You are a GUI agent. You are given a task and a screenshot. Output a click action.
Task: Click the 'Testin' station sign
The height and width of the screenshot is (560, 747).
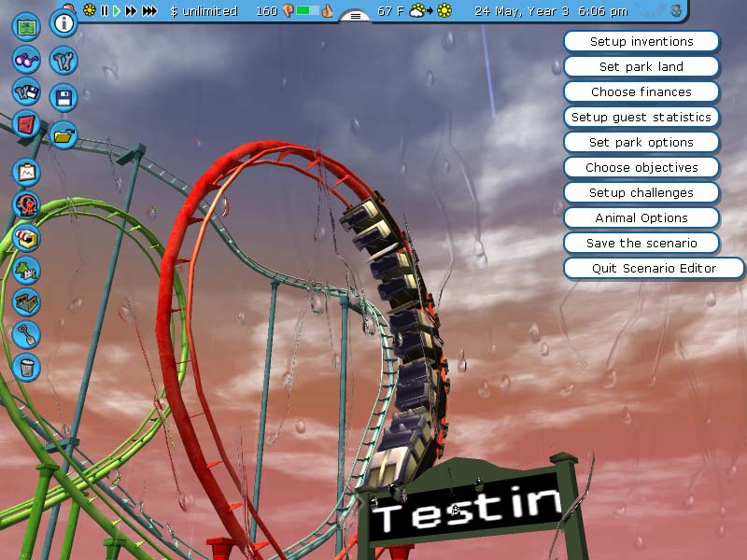coord(466,511)
